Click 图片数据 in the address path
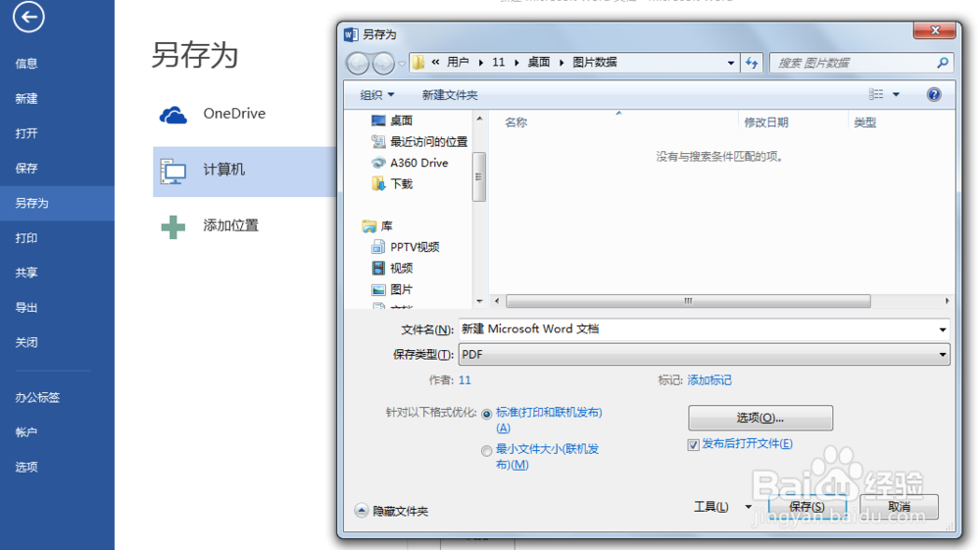 coord(595,62)
